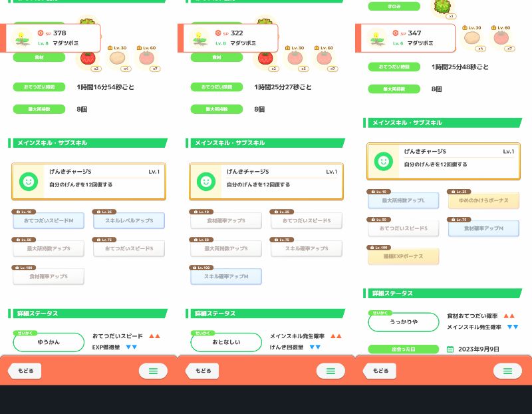
Task: Tap the EXP獲得量 down arrows
Action: [131, 347]
